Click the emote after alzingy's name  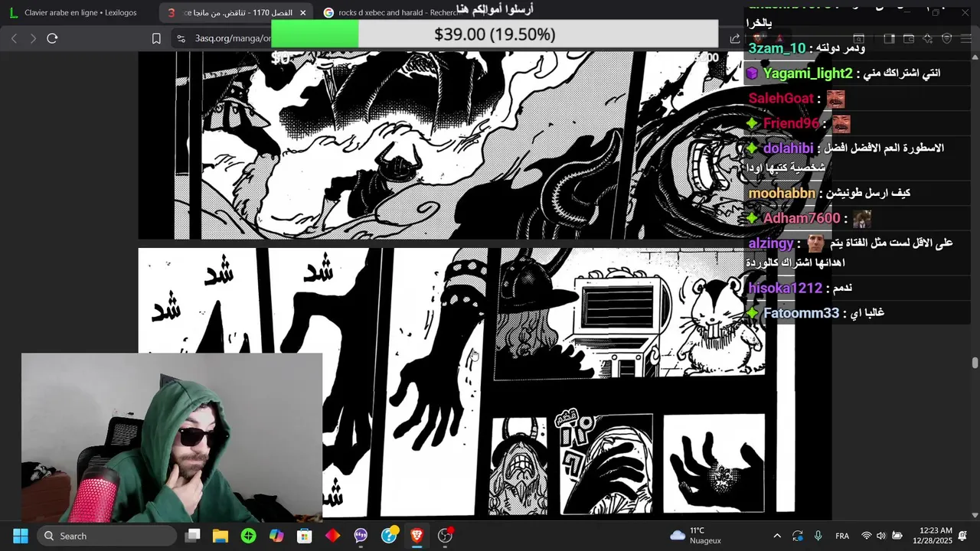(x=816, y=243)
